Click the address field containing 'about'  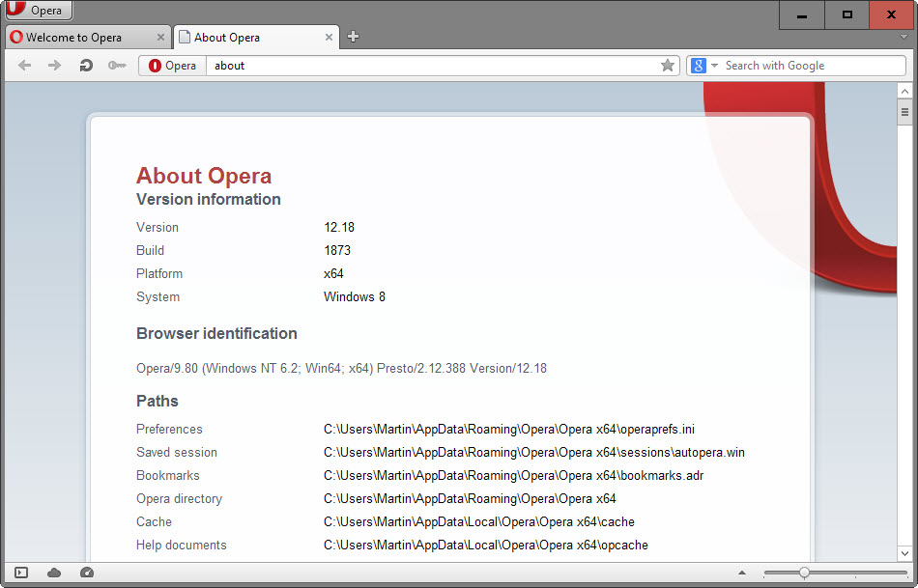coord(432,66)
